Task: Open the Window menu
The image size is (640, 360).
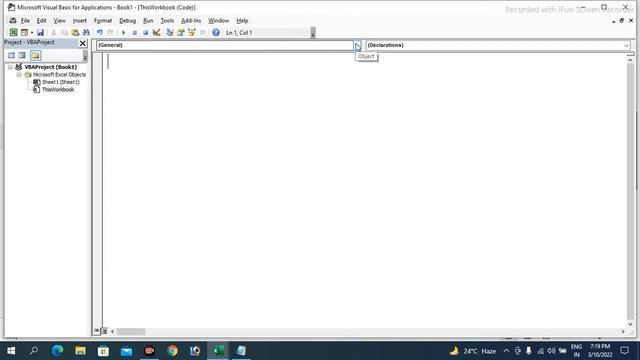Action: tap(219, 20)
